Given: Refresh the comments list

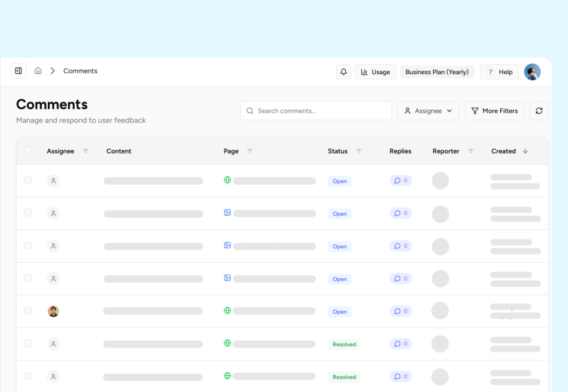Looking at the screenshot, I should tap(539, 110).
